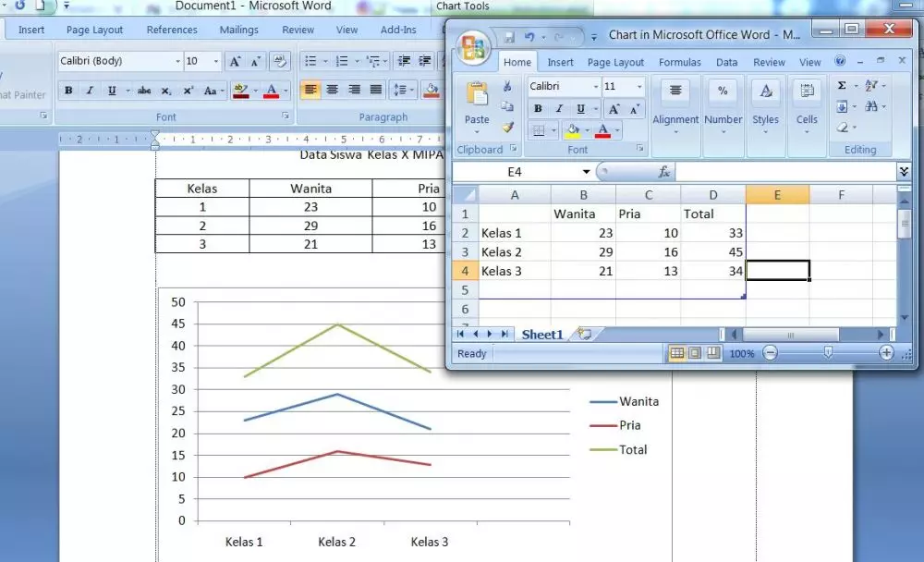Toggle Underline in Excel Font group
This screenshot has width=924, height=562.
click(580, 108)
